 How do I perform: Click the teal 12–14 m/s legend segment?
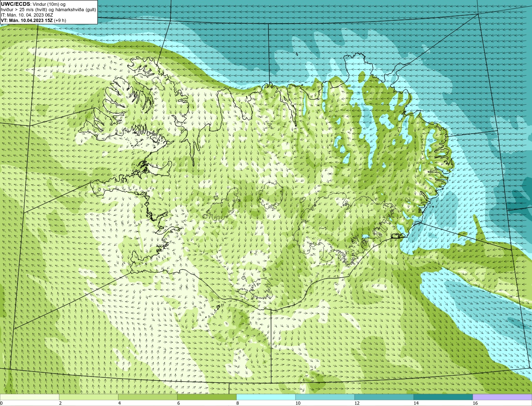(384, 397)
